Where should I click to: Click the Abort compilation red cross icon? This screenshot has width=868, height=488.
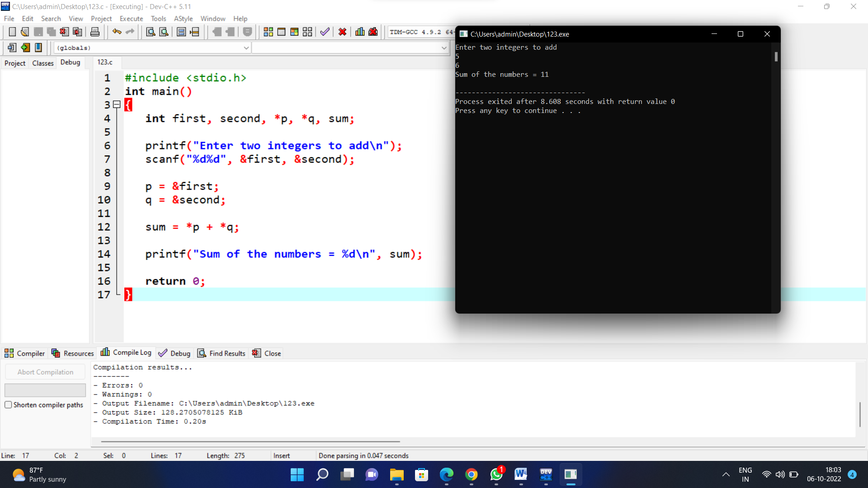[342, 32]
